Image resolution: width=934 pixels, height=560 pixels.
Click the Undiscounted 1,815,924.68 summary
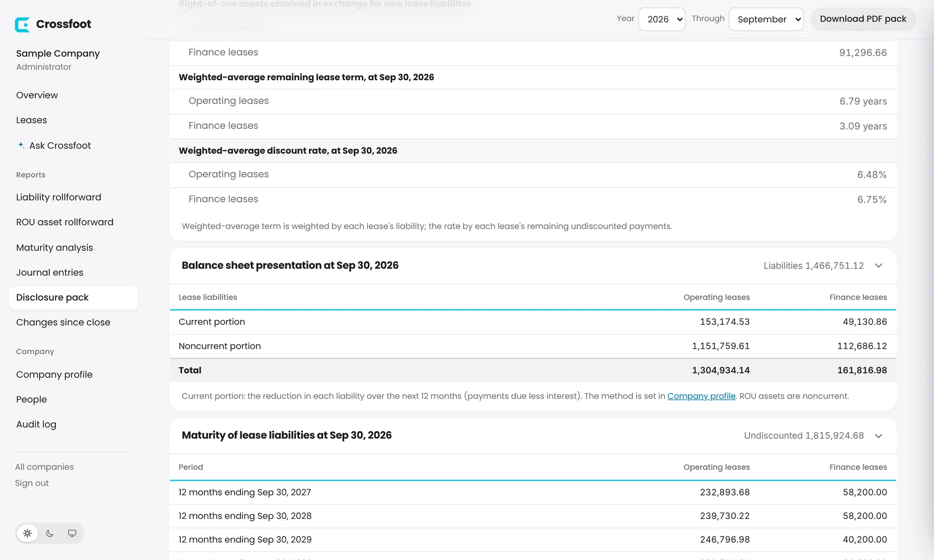point(804,436)
